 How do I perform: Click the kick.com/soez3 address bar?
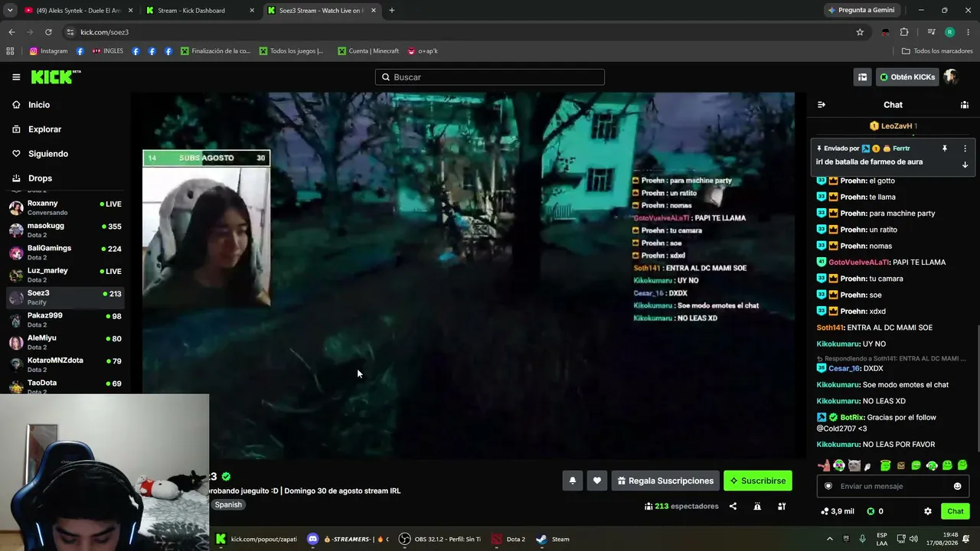pyautogui.click(x=459, y=32)
